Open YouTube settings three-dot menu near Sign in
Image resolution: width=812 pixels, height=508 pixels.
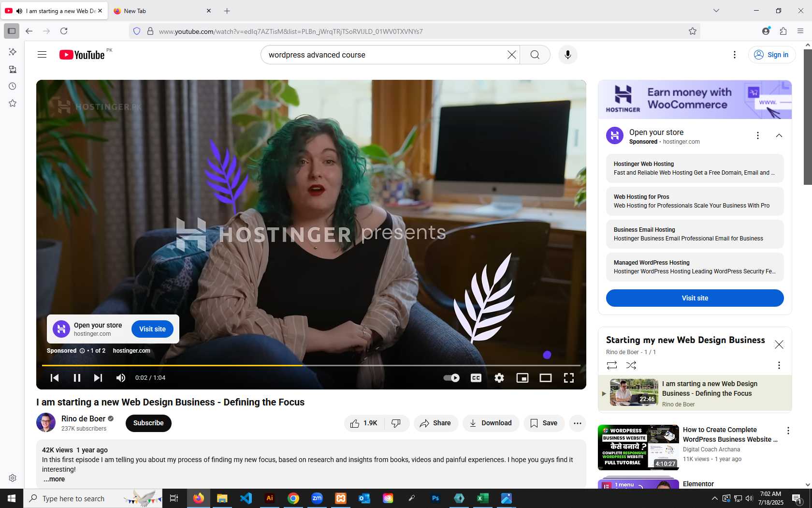tap(735, 55)
